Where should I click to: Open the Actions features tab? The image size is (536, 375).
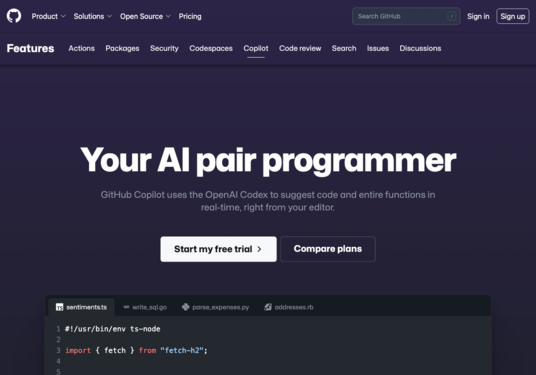click(x=81, y=49)
